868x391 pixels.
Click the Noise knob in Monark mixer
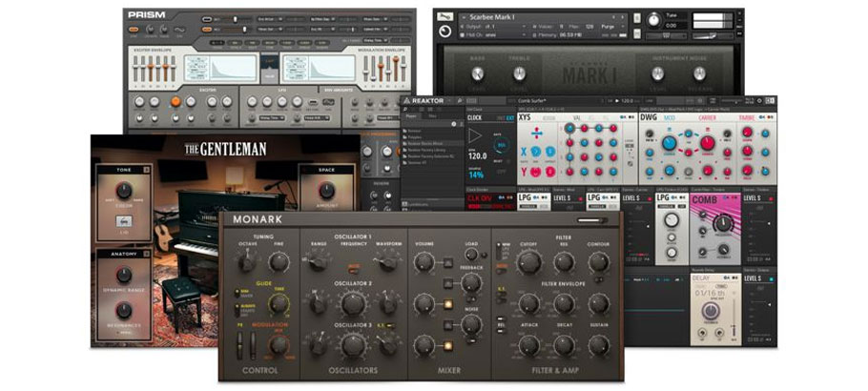pyautogui.click(x=471, y=324)
